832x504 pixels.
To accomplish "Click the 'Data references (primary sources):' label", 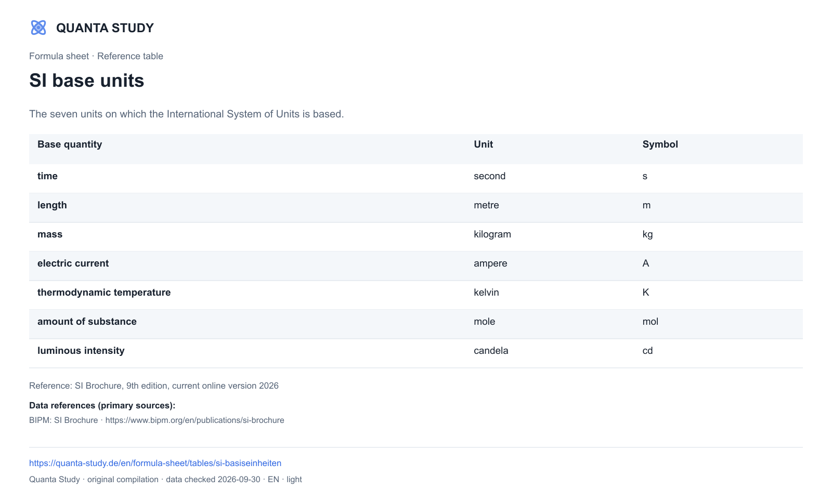I will [102, 405].
